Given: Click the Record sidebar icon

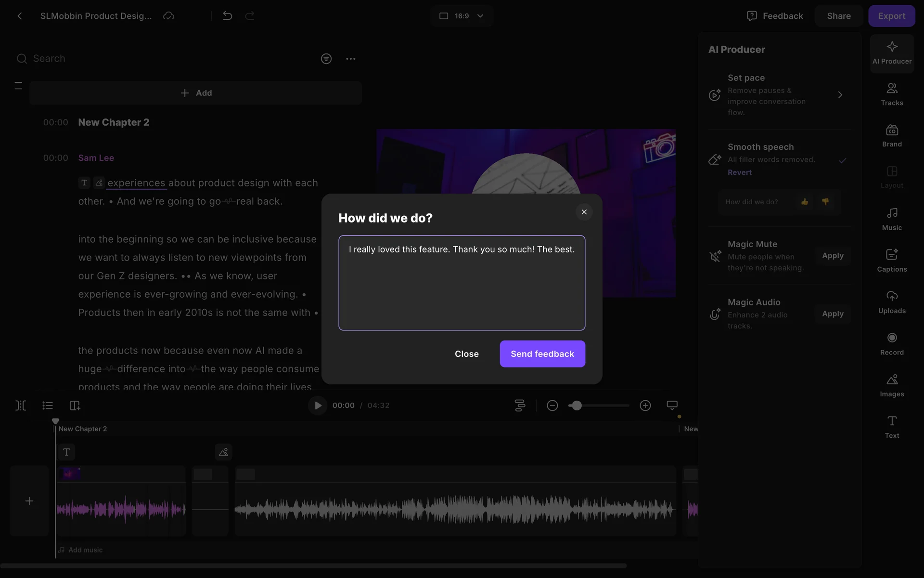Looking at the screenshot, I should [x=892, y=343].
